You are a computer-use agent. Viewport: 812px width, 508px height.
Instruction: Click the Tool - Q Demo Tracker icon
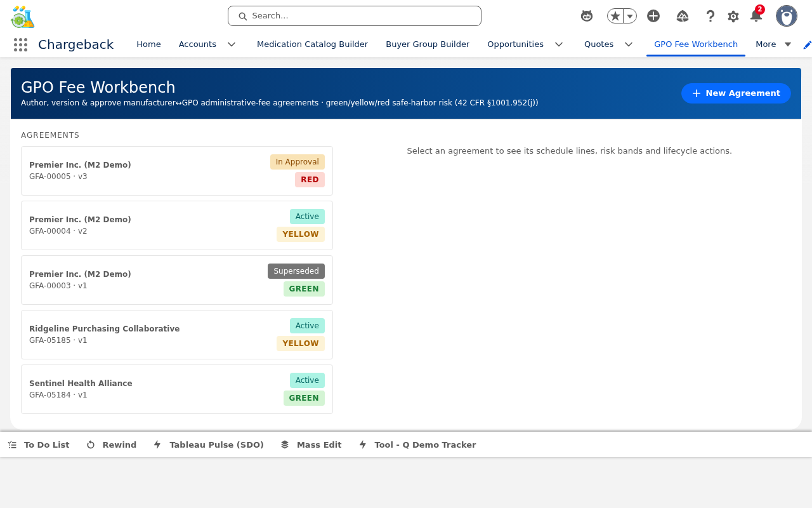coord(363,445)
